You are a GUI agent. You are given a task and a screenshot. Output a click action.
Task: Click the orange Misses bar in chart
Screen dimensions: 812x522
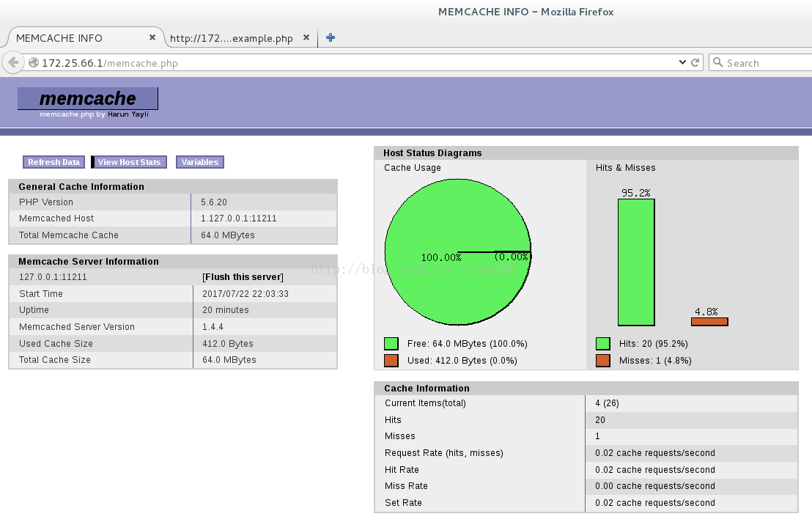pyautogui.click(x=709, y=322)
